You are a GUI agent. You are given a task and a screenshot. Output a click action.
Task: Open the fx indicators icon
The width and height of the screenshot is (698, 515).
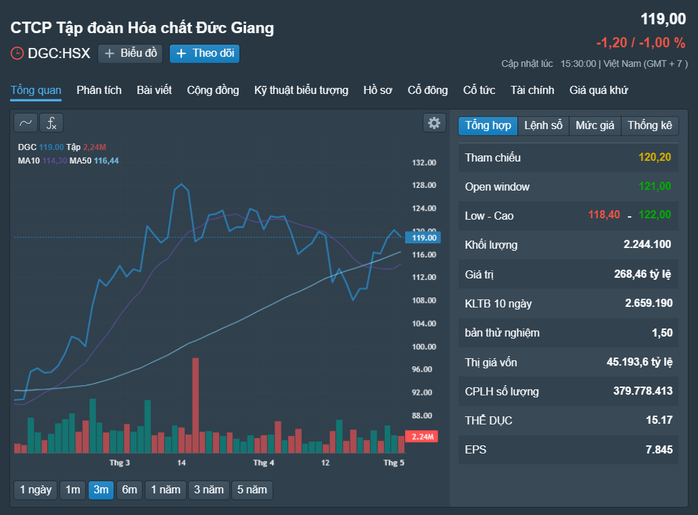point(51,123)
